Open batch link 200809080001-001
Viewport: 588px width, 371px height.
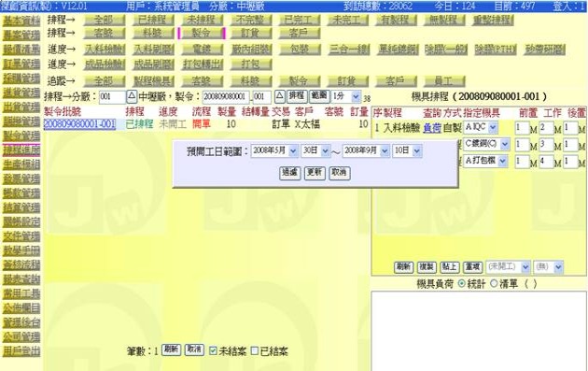pos(79,124)
